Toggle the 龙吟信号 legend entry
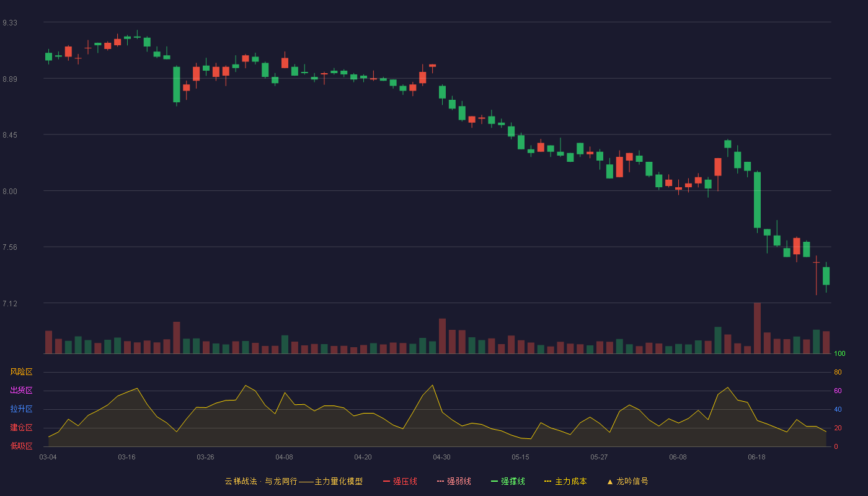This screenshot has height=496, width=868. [627, 481]
